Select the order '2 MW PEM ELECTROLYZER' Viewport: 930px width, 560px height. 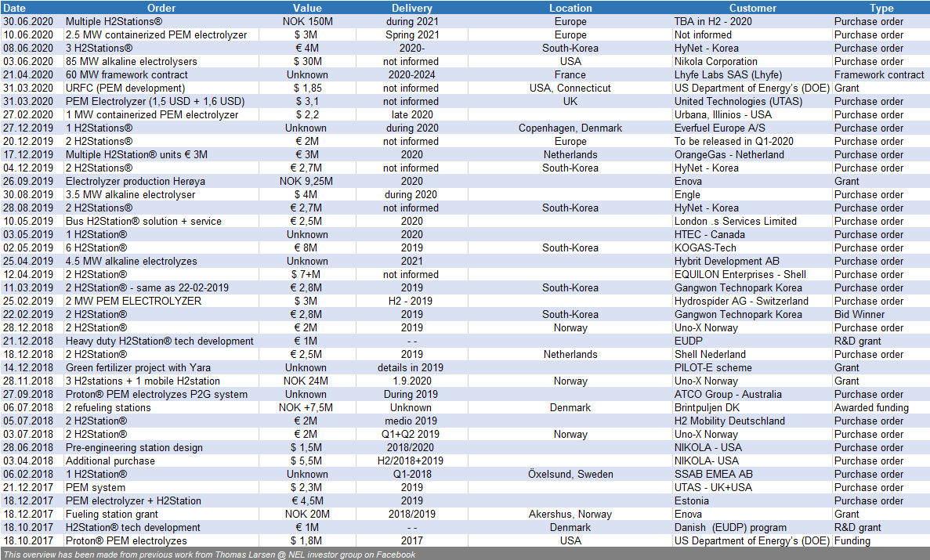(x=133, y=302)
